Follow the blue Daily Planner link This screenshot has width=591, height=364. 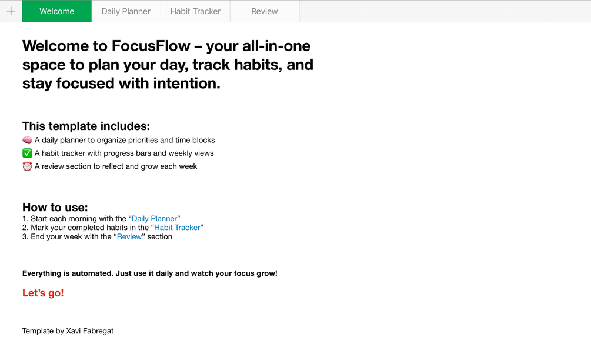154,219
